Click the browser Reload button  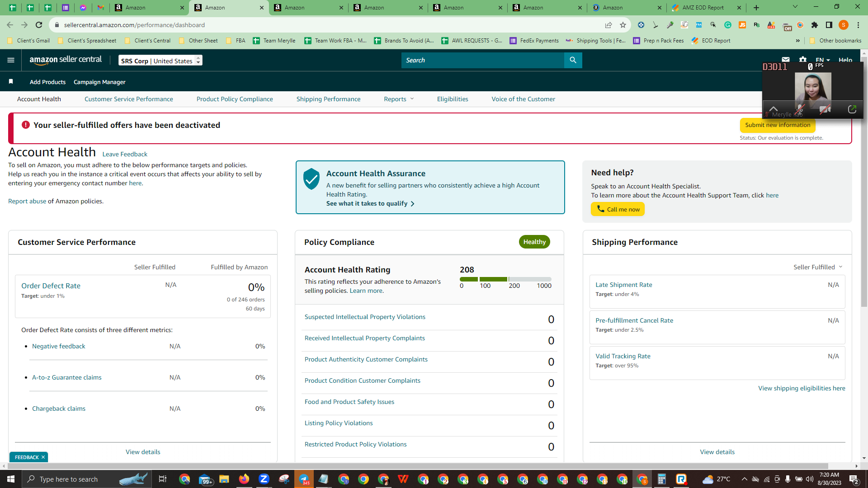(39, 25)
